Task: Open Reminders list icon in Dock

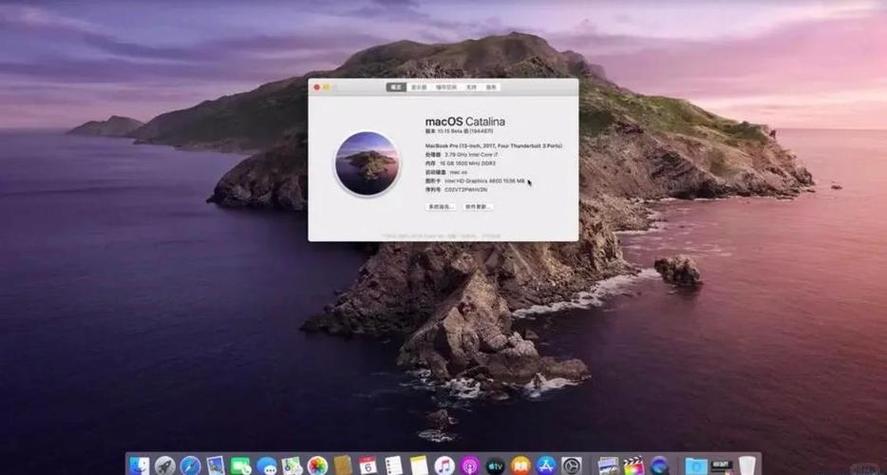Action: 393,466
